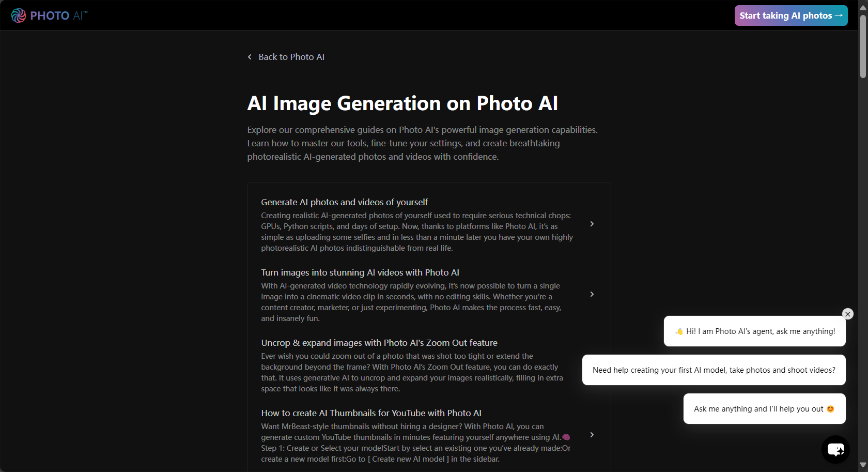
Task: Click the scrollbar down arrow
Action: pos(863,465)
